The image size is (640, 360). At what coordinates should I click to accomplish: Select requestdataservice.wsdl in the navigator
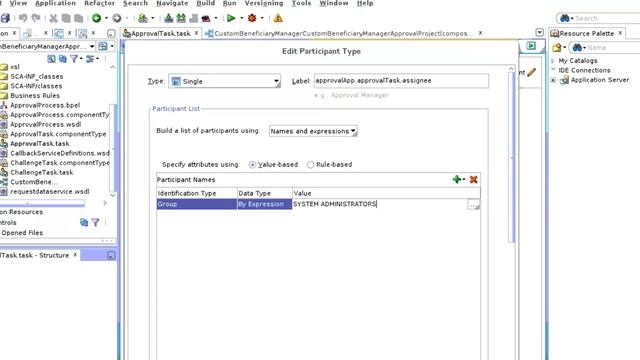[x=49, y=191]
